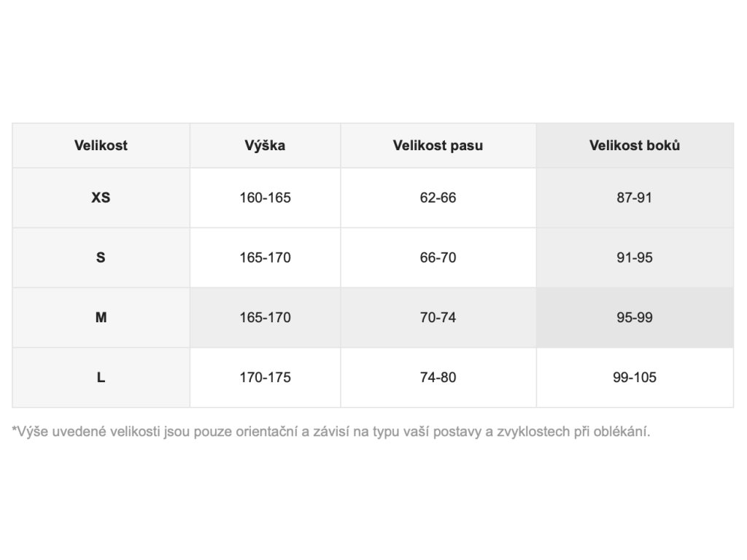
Task: Select the 66-70 waist cell
Action: point(438,257)
